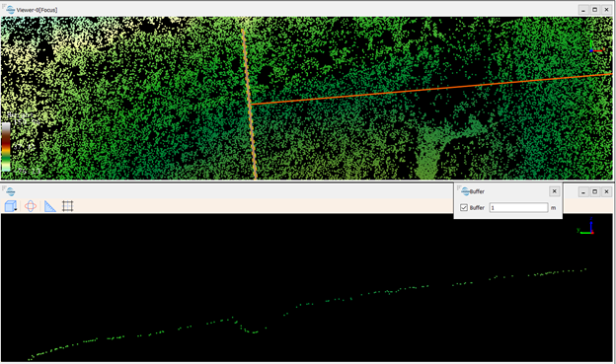Click the profile window logo icon
The image size is (616, 364).
(x=11, y=191)
